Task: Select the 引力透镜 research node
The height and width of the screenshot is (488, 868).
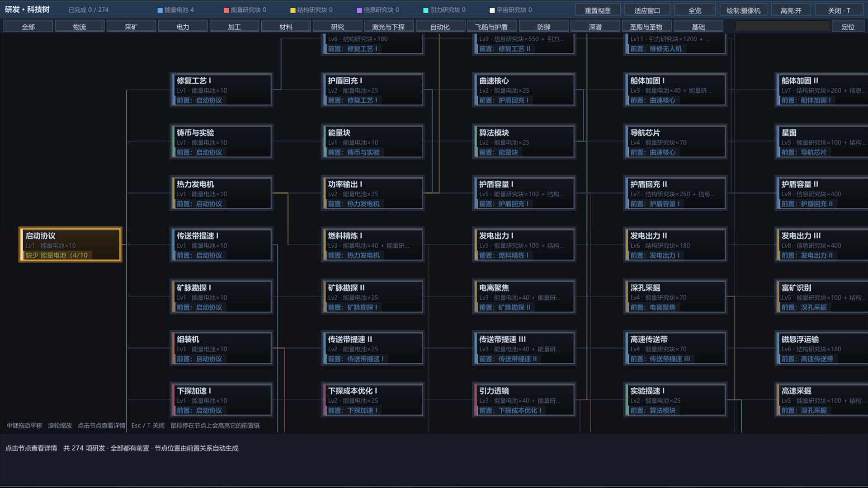Action: coord(524,399)
